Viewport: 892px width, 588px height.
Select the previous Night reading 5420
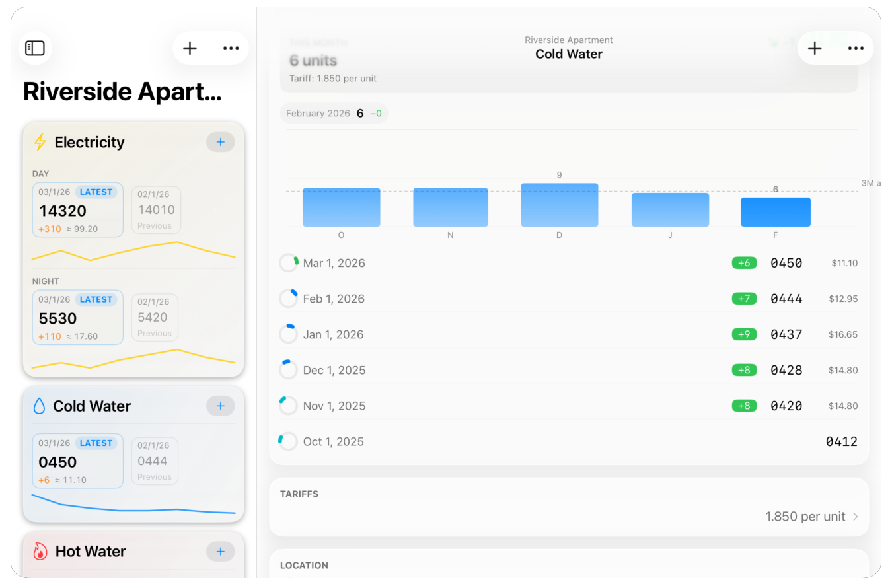coord(155,317)
